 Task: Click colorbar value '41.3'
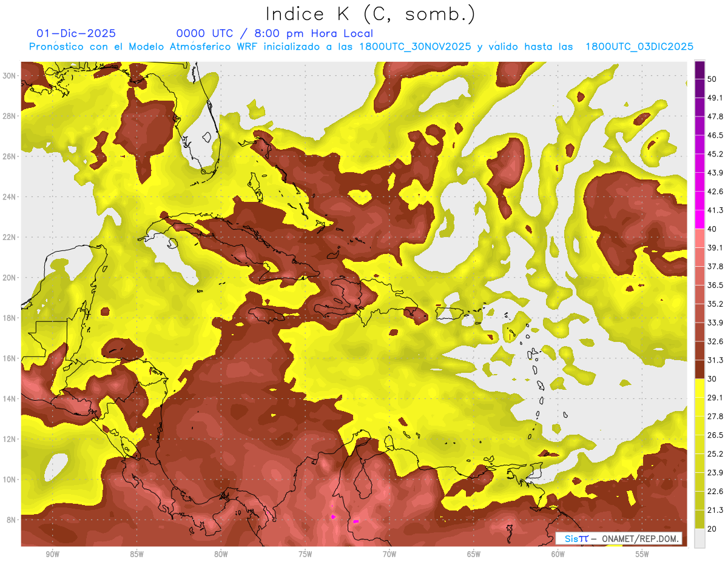click(715, 210)
